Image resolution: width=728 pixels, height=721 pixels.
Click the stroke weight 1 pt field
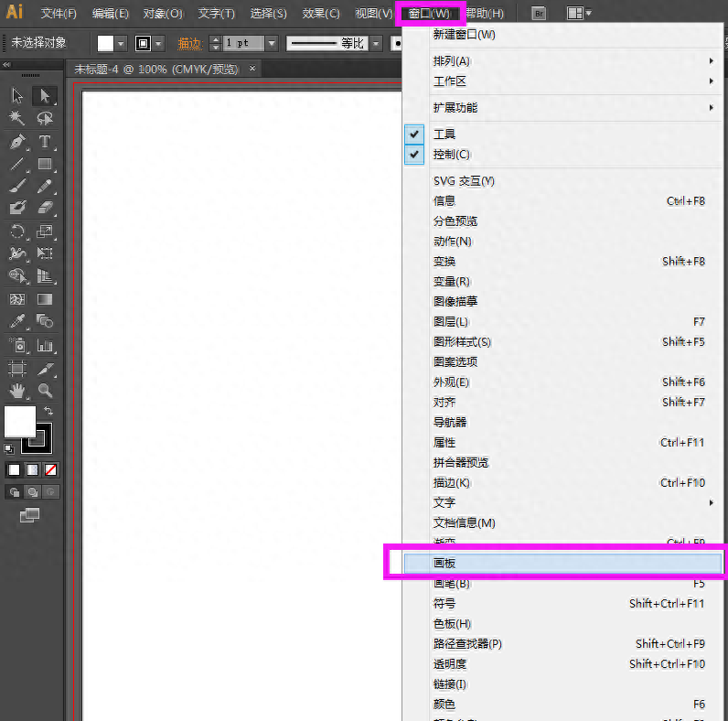coord(243,44)
